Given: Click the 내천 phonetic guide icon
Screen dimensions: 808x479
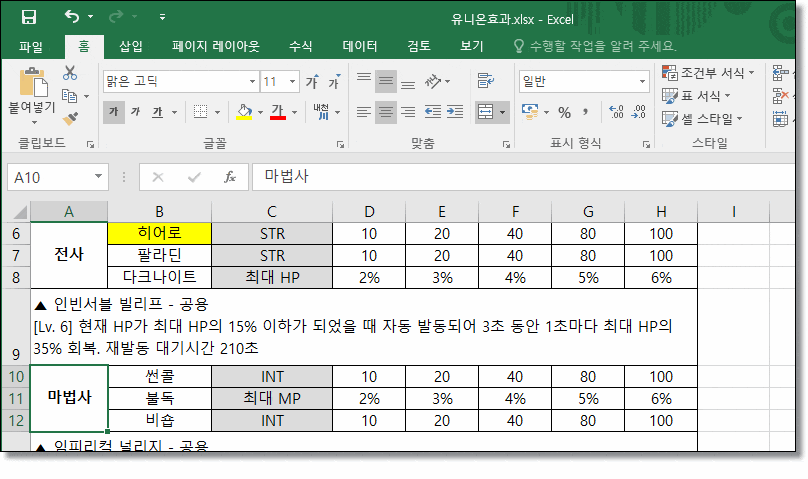Looking at the screenshot, I should pyautogui.click(x=321, y=111).
